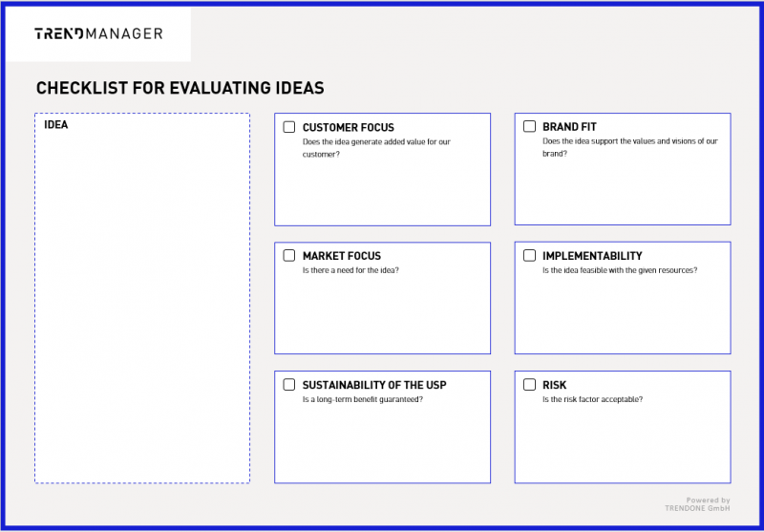Check Sustainability of the USP box
764x532 pixels.
pos(289,384)
